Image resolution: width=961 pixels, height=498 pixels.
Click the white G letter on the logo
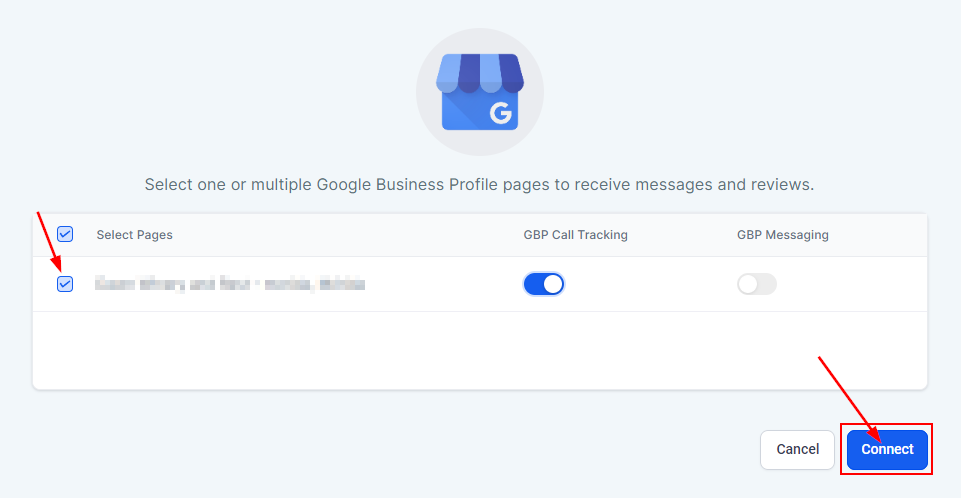(500, 114)
